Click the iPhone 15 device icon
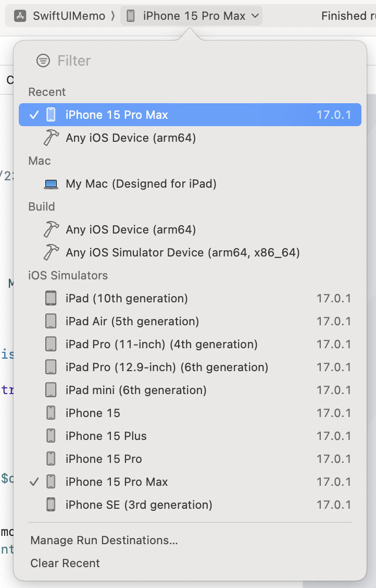This screenshot has width=376, height=588. 51,413
